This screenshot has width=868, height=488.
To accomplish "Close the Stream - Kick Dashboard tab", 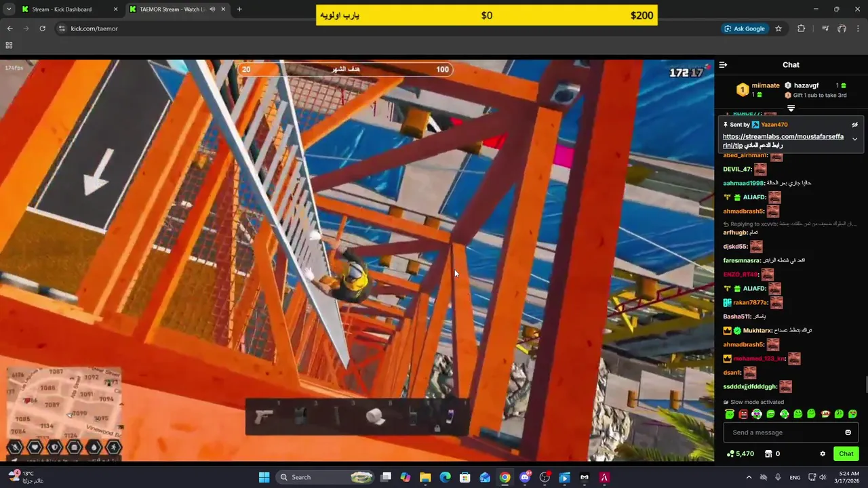I will [x=115, y=9].
